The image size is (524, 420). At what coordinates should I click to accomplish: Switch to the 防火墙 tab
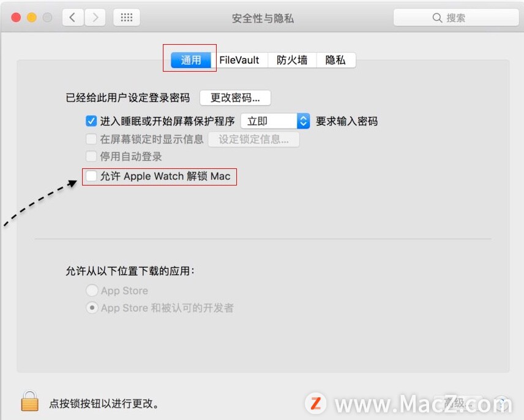pos(292,60)
